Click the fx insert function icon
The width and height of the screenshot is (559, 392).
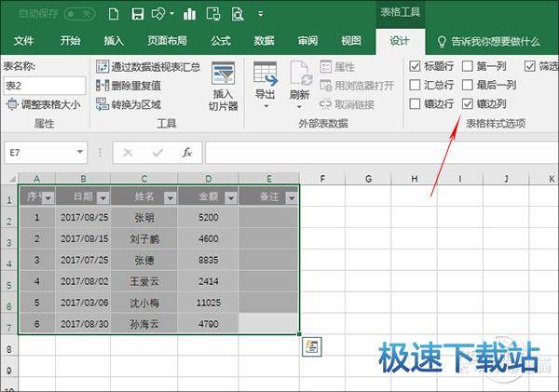187,153
